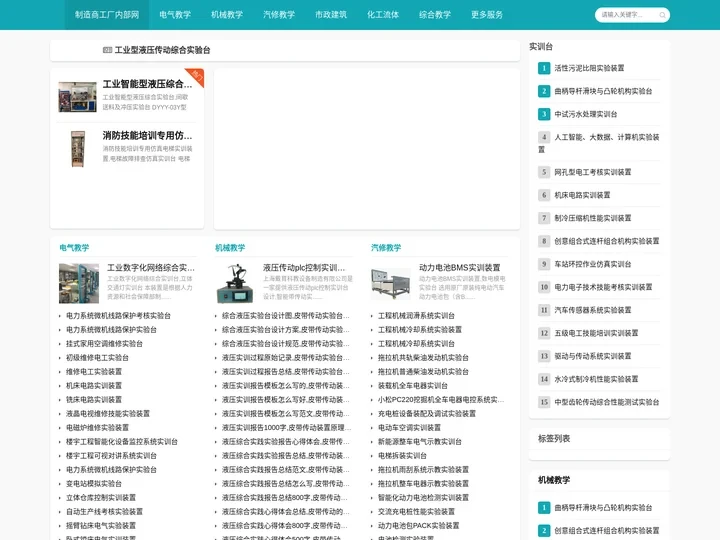Open 电力系统微机线路保护考核实验台 list item

118,316
